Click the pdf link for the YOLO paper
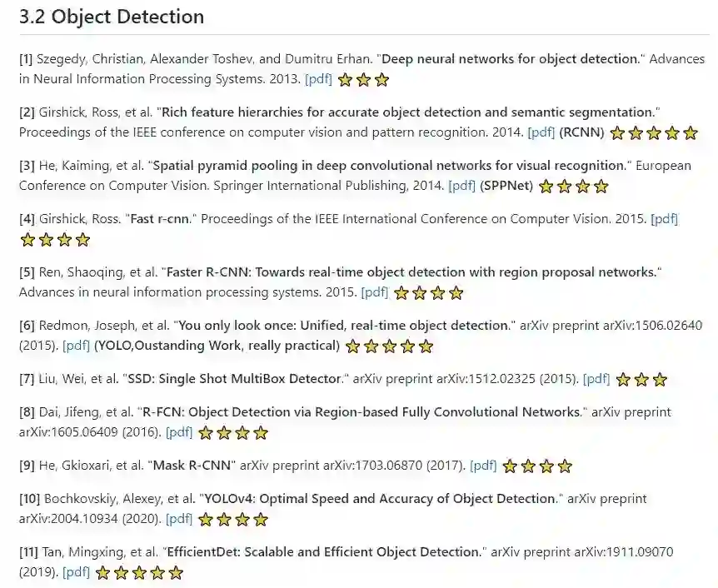 point(77,345)
